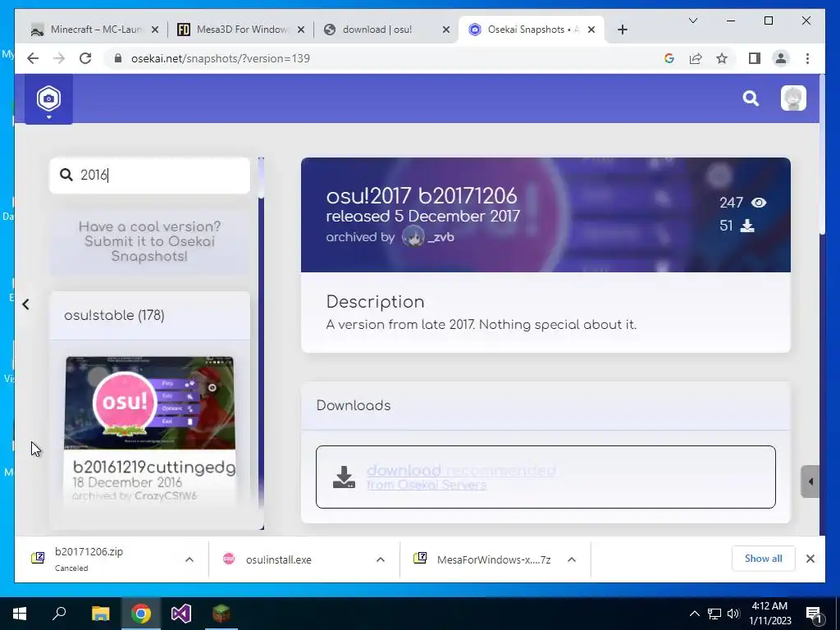
Task: Click the osekai.net URL in the address bar
Action: click(220, 58)
